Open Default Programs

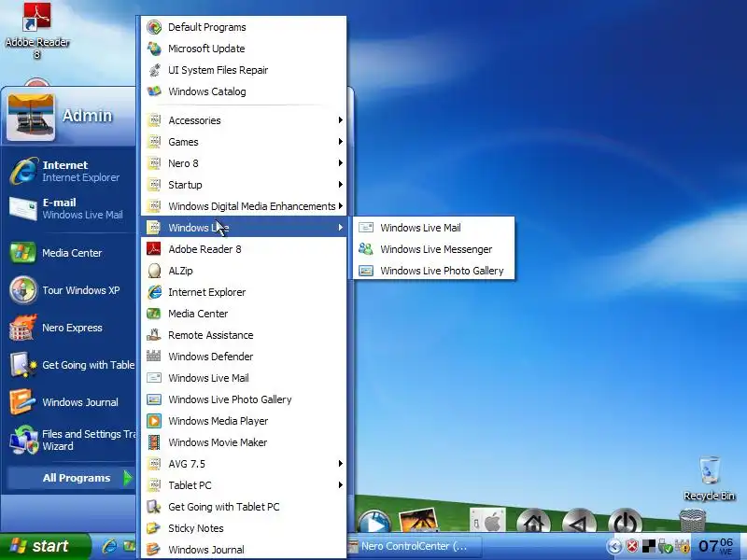244,27
